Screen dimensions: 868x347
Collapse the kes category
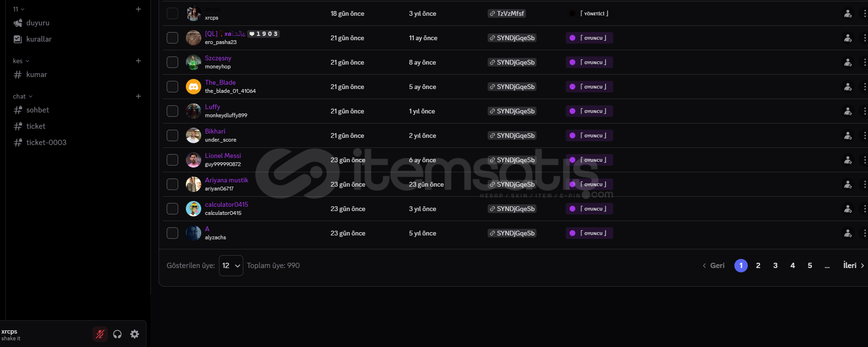click(21, 61)
